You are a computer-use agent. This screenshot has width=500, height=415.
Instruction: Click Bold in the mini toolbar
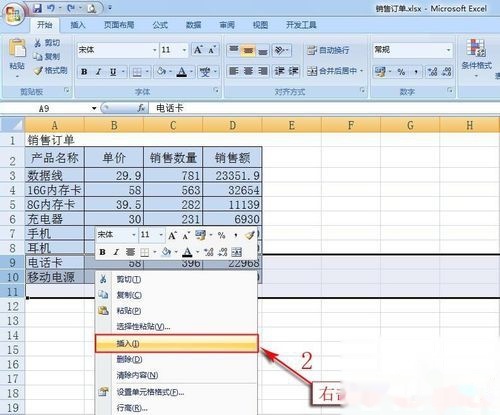pos(103,252)
